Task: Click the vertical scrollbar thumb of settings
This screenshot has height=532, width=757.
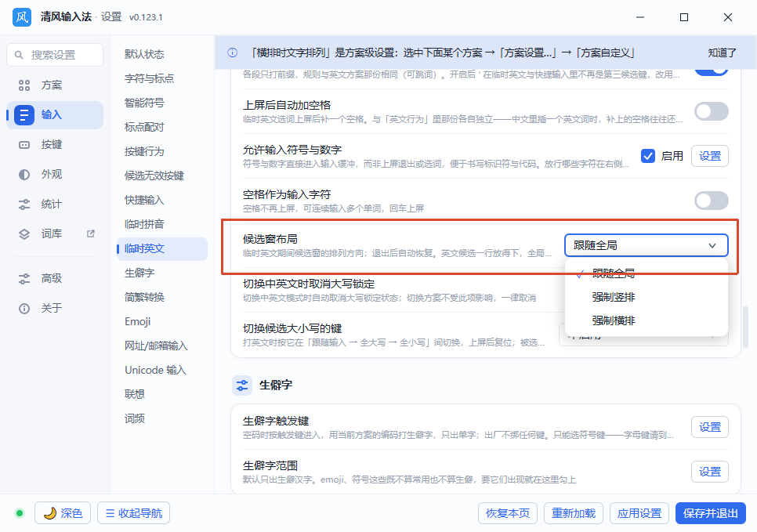Action: [745, 327]
